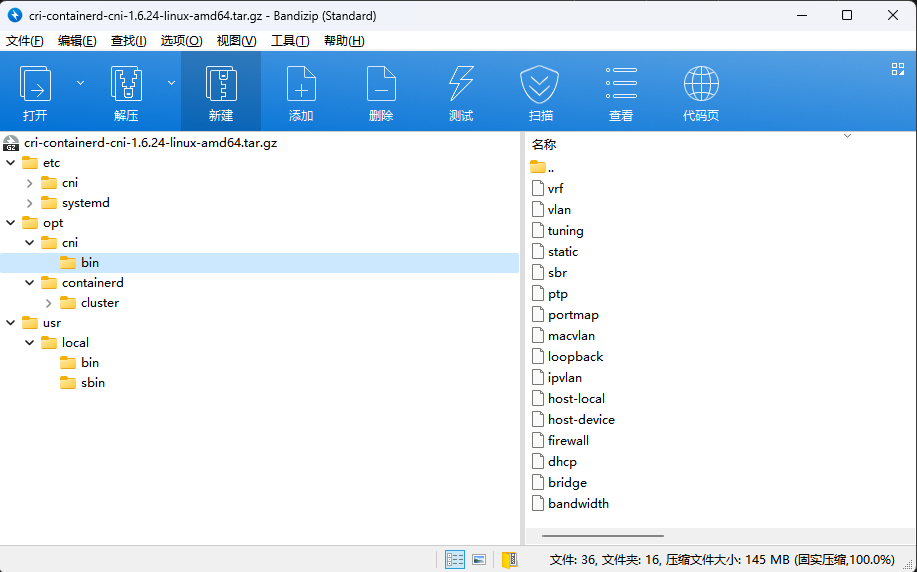The height and width of the screenshot is (572, 917).
Task: Select the bridge file
Action: pos(560,483)
